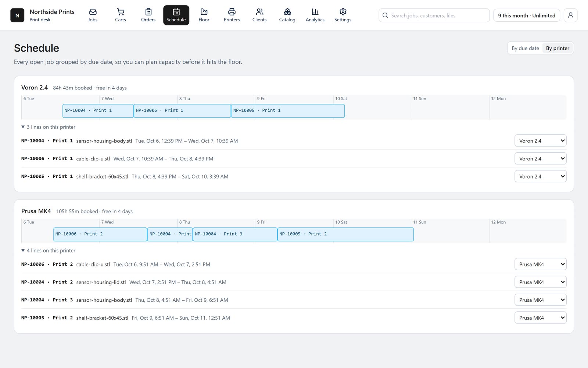Open the Carts page
This screenshot has width=588, height=368.
click(121, 15)
